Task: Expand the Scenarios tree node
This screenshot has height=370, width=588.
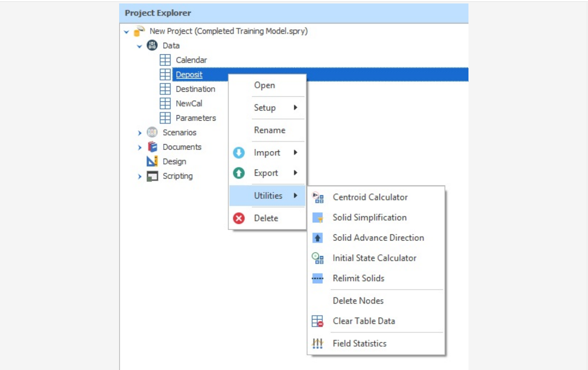Action: click(140, 133)
